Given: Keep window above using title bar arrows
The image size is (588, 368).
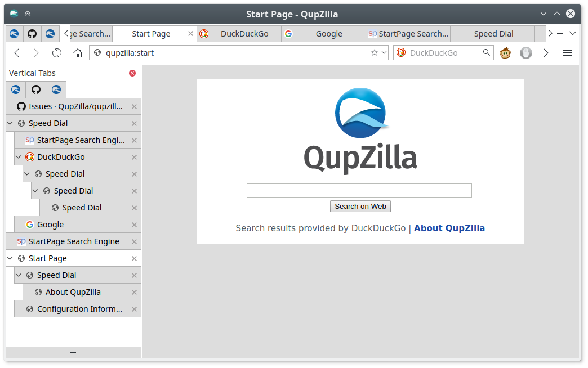Looking at the screenshot, I should 28,14.
